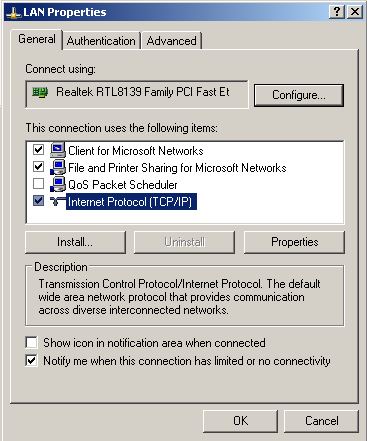Click the Properties button

(x=294, y=242)
